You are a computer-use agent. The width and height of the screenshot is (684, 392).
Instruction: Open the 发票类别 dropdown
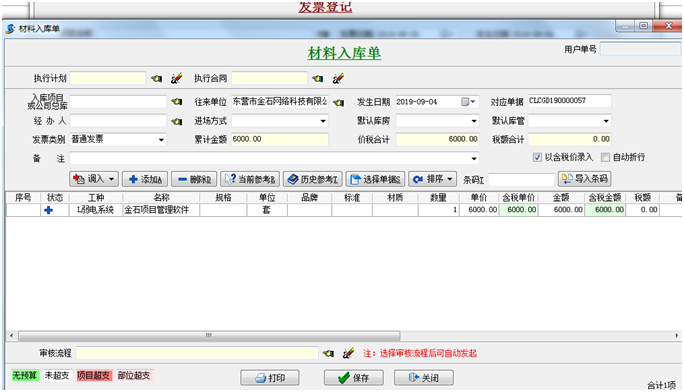tap(161, 140)
